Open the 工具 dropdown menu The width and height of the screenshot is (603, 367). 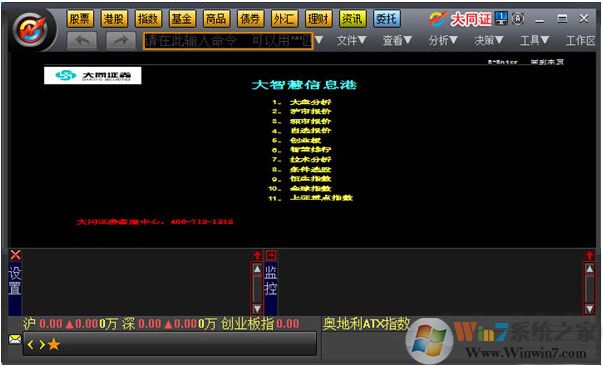pos(534,40)
